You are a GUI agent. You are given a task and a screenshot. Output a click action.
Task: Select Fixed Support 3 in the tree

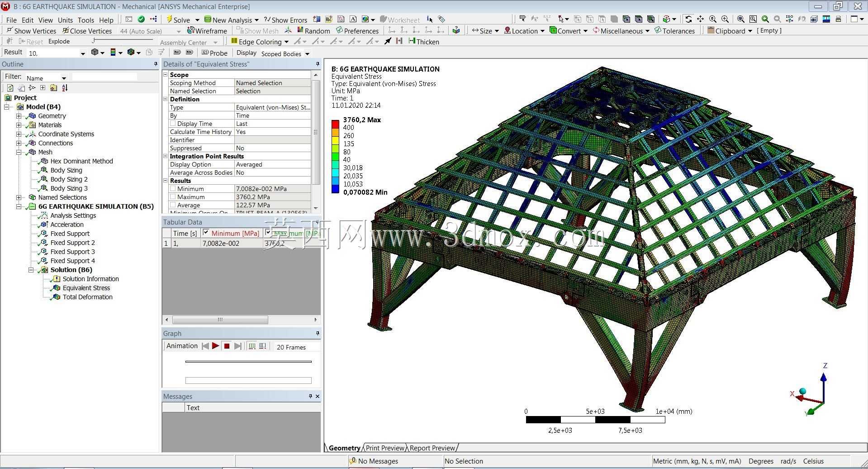pos(73,252)
